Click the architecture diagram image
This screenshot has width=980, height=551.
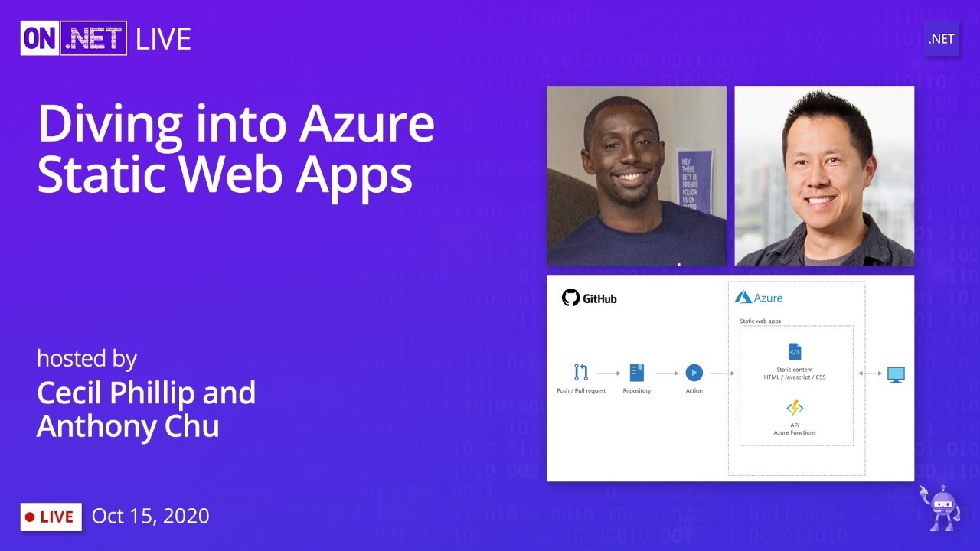(730, 378)
